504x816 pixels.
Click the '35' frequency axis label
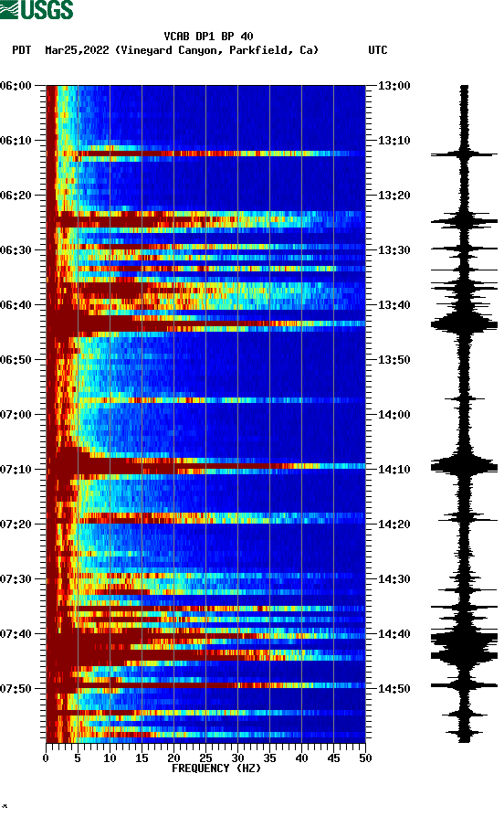pos(269,758)
